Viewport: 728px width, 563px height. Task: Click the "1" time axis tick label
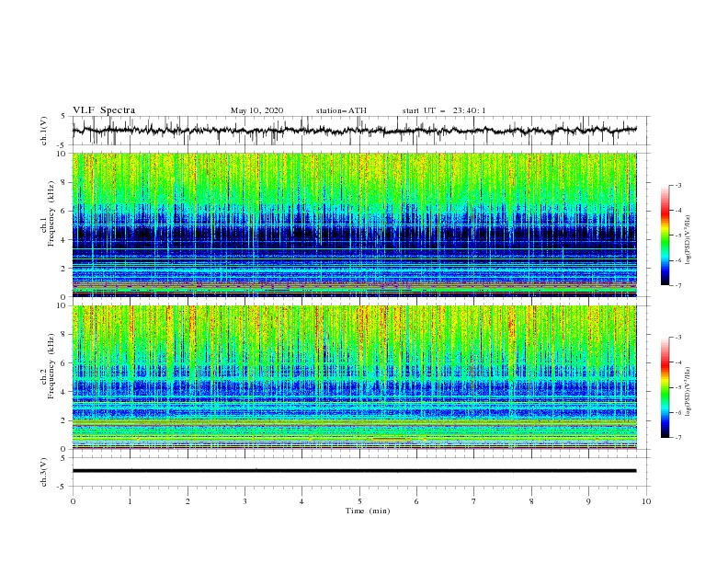(x=130, y=501)
